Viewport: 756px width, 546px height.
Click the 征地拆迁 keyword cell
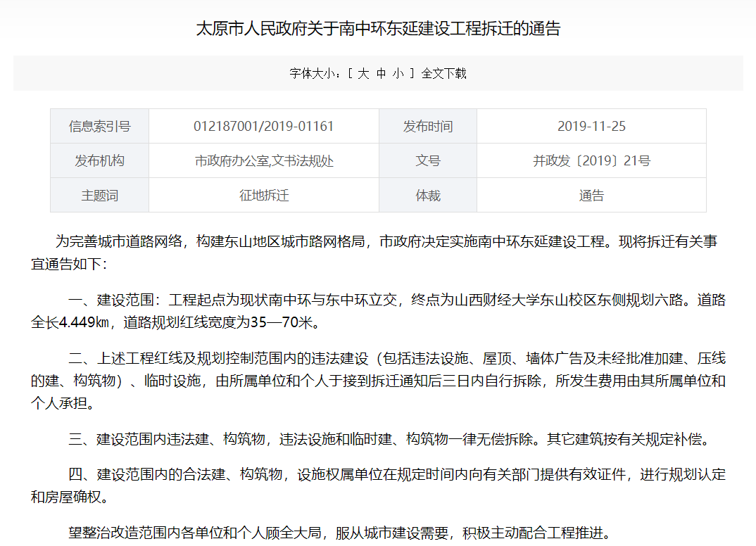[x=263, y=196]
